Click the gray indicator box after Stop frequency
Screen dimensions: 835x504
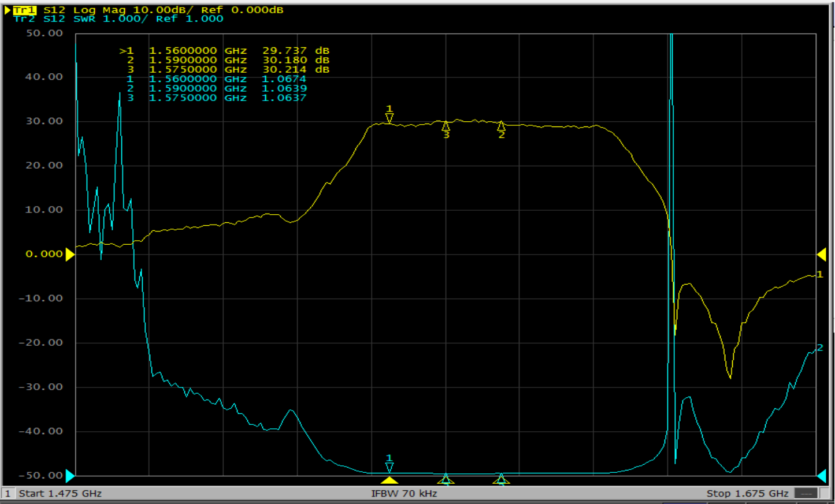pyautogui.click(x=806, y=493)
